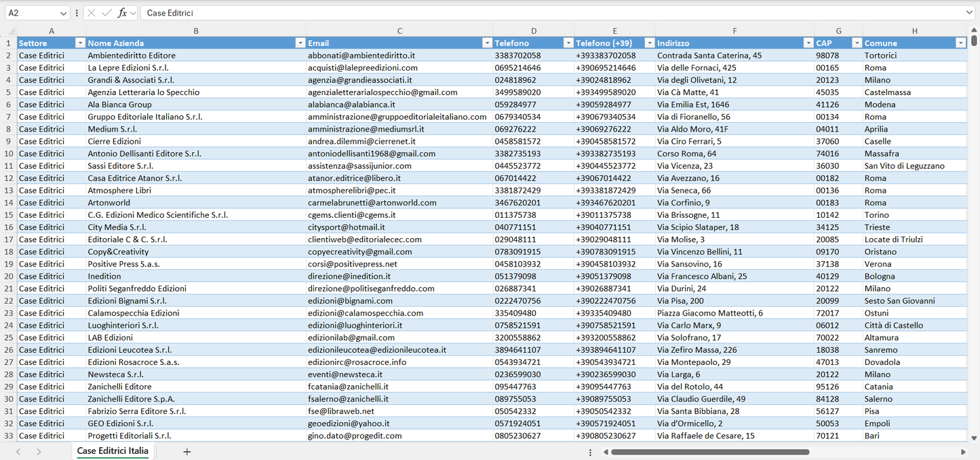Click cell amministrazione@mediumsrl.it
980x460 pixels.
pos(399,129)
